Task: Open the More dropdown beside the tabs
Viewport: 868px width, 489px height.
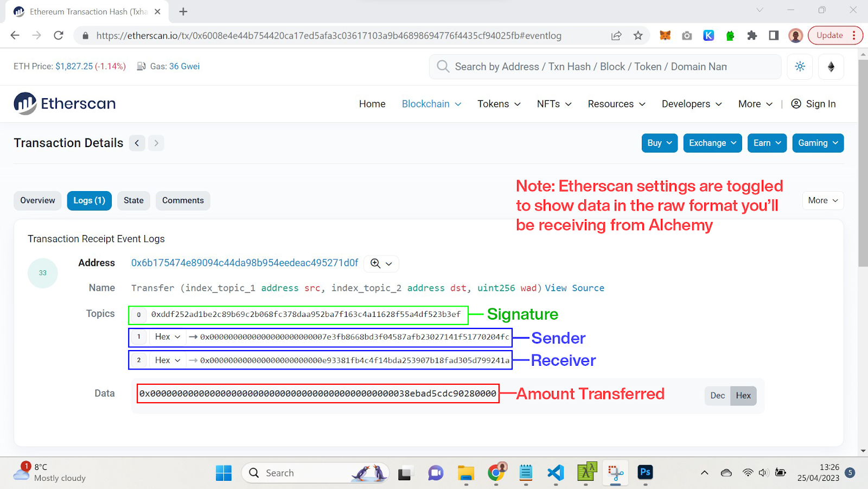Action: [823, 201]
